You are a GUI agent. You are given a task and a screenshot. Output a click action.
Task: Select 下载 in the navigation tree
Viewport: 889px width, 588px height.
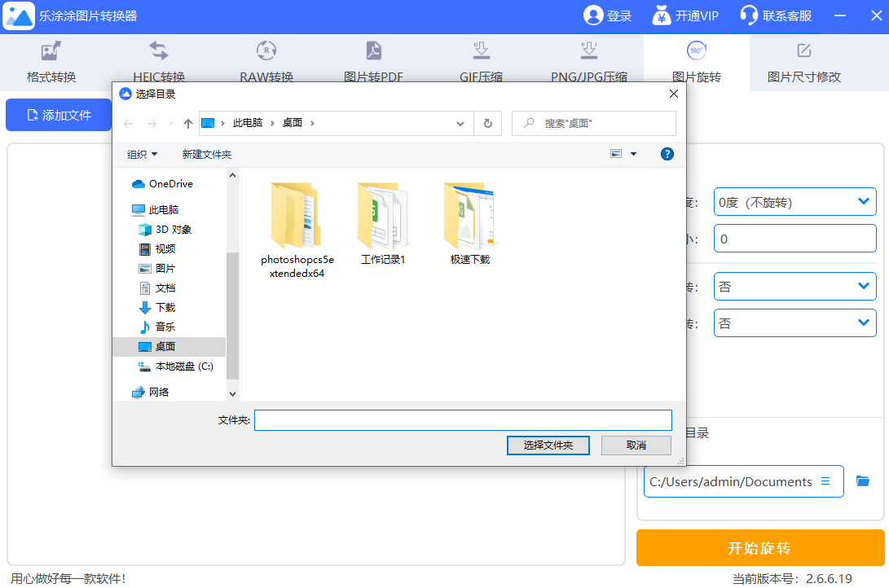(x=165, y=307)
